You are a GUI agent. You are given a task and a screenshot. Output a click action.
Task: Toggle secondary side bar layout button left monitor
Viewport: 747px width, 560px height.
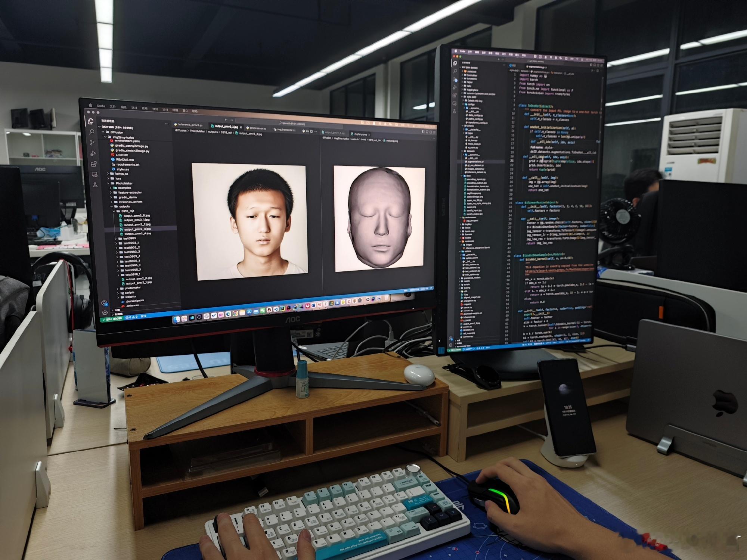431,132
